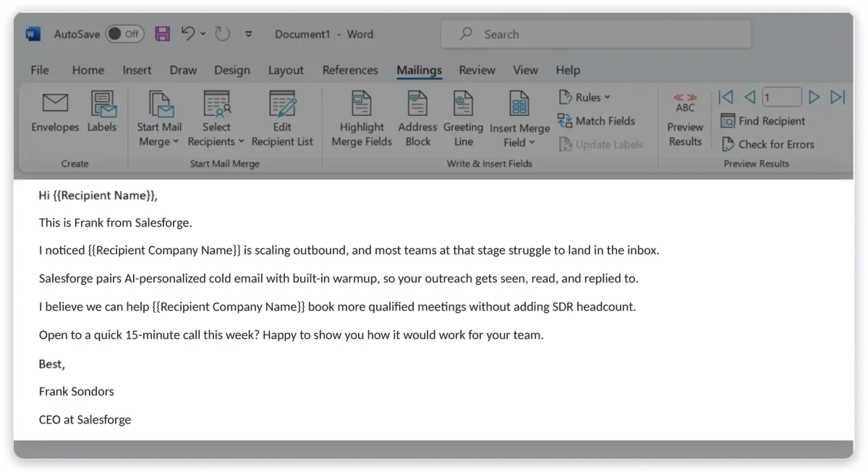Click Edit Recipient List
The width and height of the screenshot is (868, 475).
[x=282, y=119]
